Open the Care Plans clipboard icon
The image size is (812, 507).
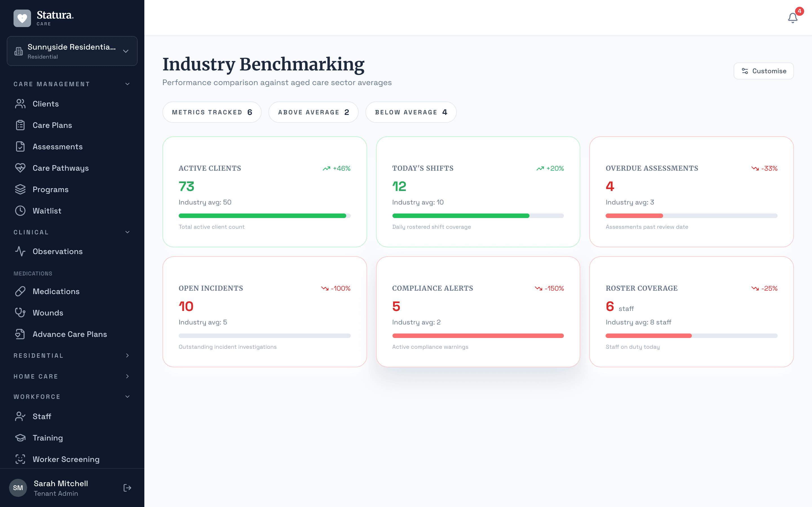pos(20,125)
